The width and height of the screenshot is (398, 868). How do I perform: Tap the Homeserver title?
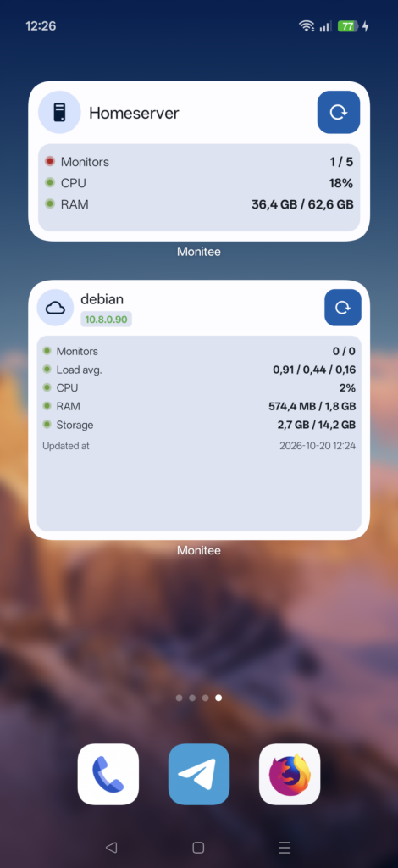134,113
